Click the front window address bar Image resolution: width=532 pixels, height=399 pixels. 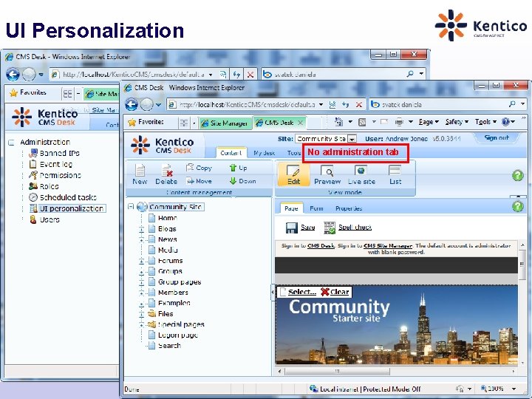tap(247, 104)
